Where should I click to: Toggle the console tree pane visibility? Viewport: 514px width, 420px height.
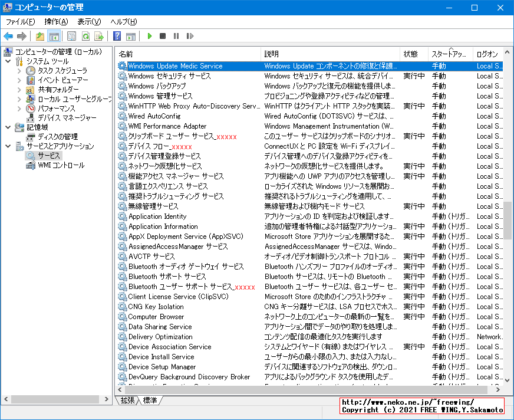(54, 36)
